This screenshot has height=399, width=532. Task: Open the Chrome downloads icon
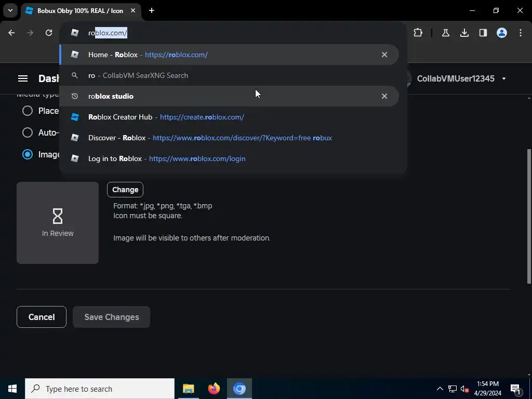coord(464,33)
